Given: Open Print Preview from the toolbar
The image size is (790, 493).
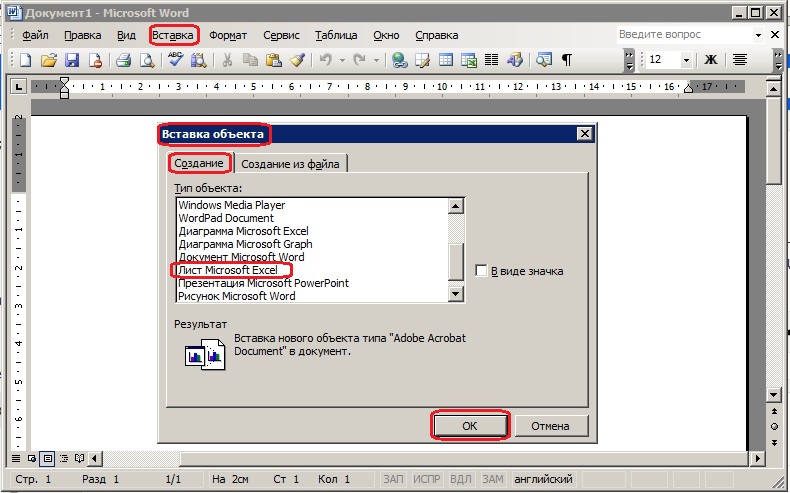Looking at the screenshot, I should pos(147,60).
